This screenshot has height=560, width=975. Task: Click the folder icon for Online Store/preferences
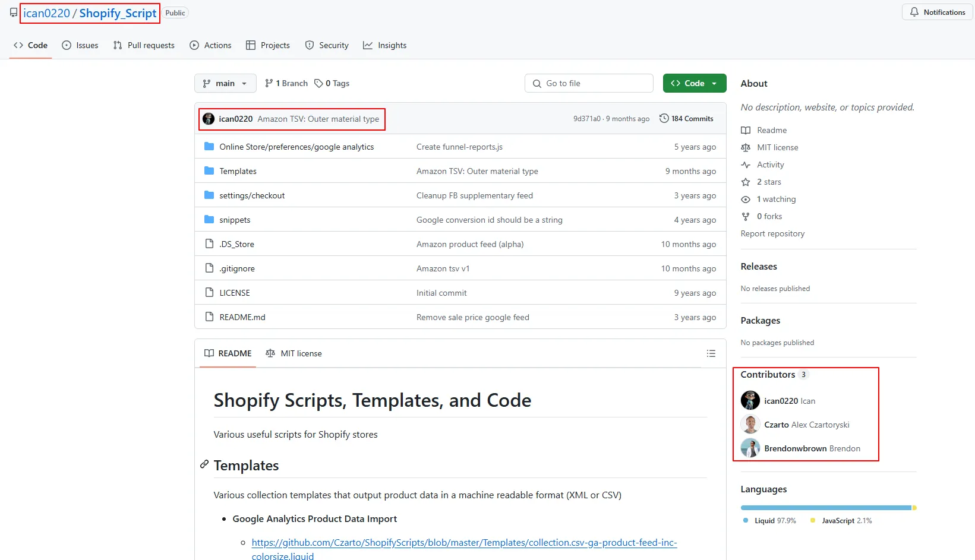click(209, 147)
